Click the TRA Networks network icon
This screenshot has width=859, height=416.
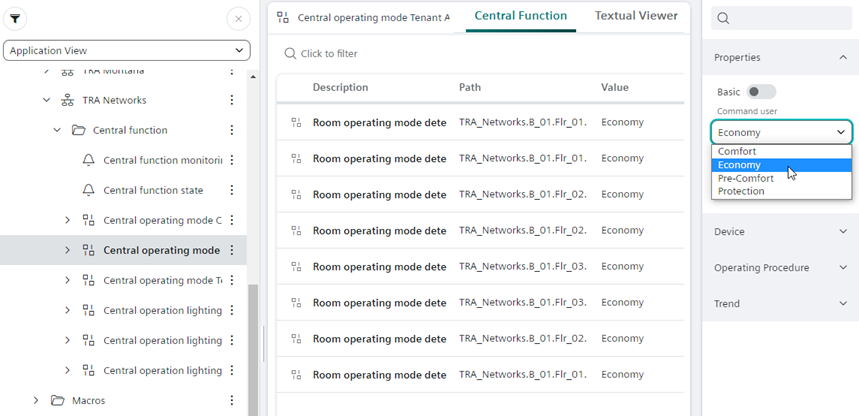[68, 100]
